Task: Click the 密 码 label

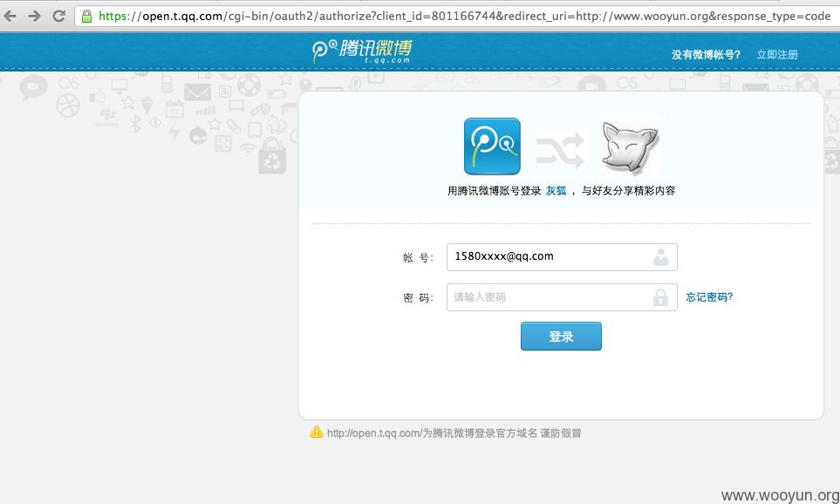Action: pyautogui.click(x=418, y=298)
